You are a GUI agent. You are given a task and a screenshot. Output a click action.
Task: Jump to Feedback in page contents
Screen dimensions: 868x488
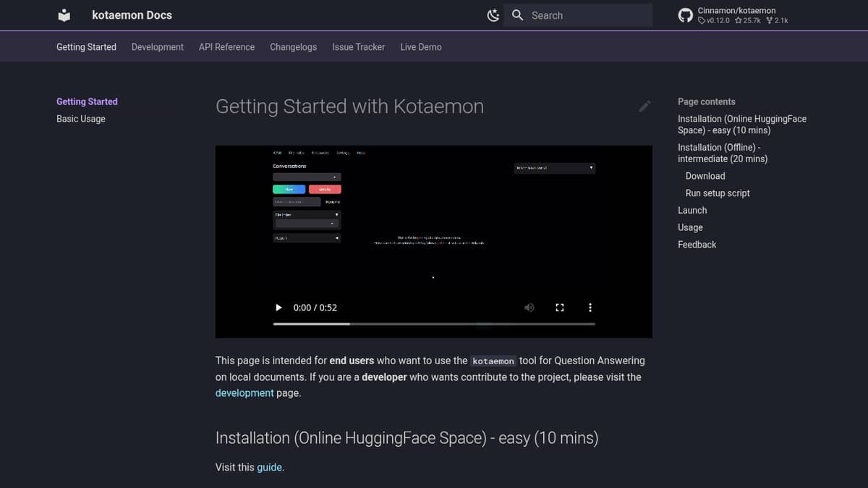coord(697,245)
